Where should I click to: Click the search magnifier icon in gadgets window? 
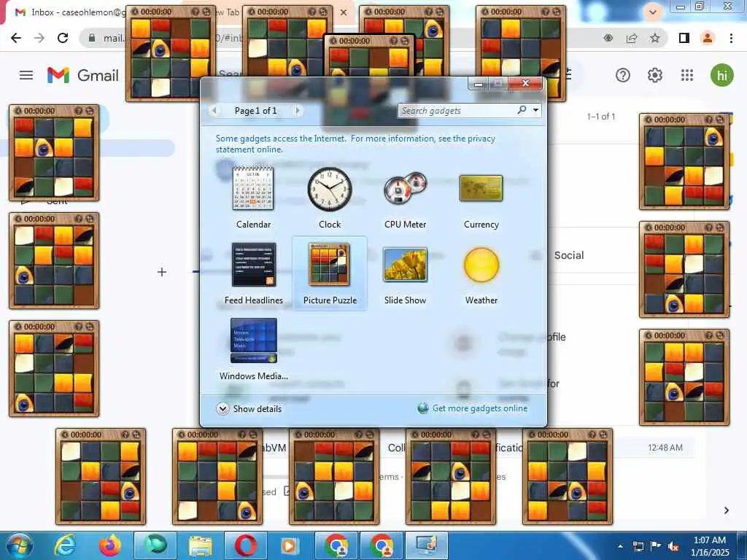pyautogui.click(x=522, y=110)
